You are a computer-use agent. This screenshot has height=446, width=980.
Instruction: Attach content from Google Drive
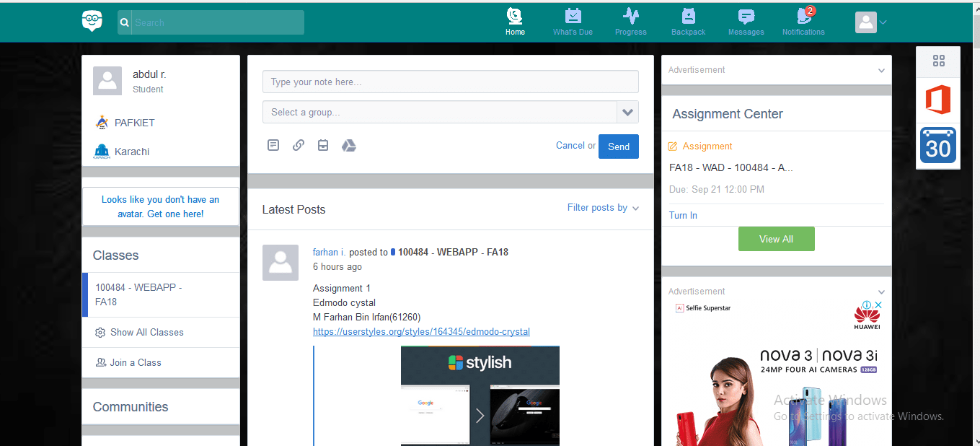[x=349, y=145]
